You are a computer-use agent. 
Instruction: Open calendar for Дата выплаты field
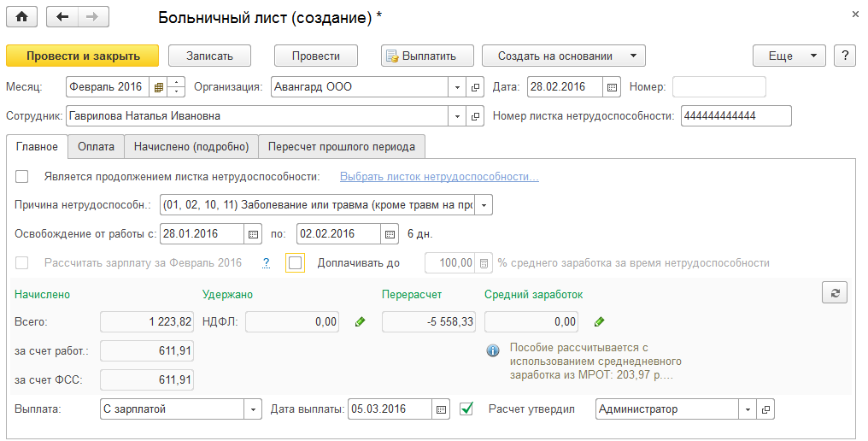(441, 409)
